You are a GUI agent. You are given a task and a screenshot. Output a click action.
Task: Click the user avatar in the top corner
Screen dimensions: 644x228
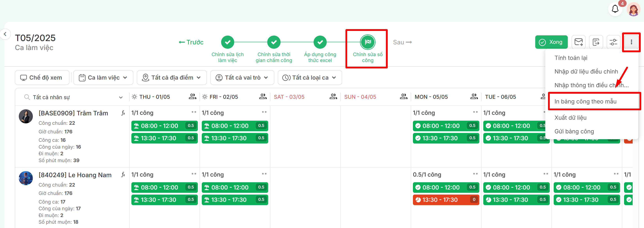click(x=633, y=10)
